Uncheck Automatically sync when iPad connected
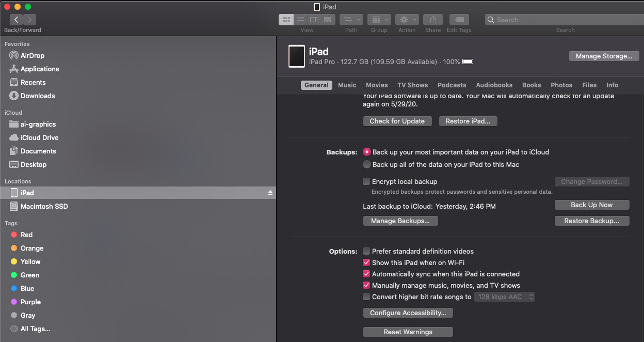The image size is (644, 342). coord(366,274)
